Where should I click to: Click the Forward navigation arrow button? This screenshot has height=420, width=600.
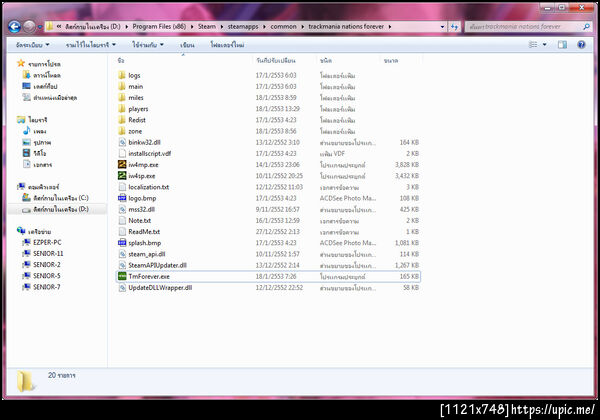tap(29, 27)
